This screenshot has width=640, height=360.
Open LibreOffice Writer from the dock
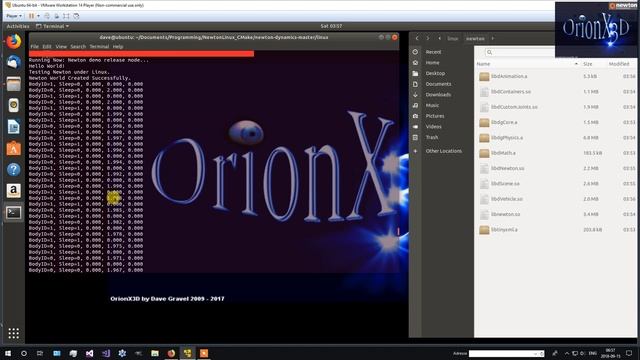pos(13,127)
